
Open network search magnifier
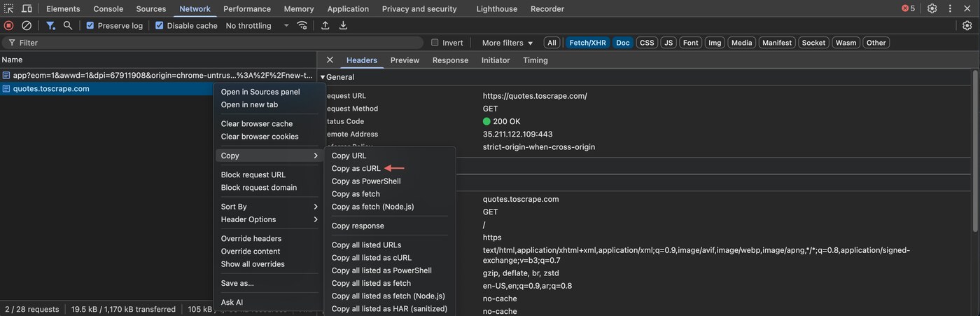(x=68, y=25)
